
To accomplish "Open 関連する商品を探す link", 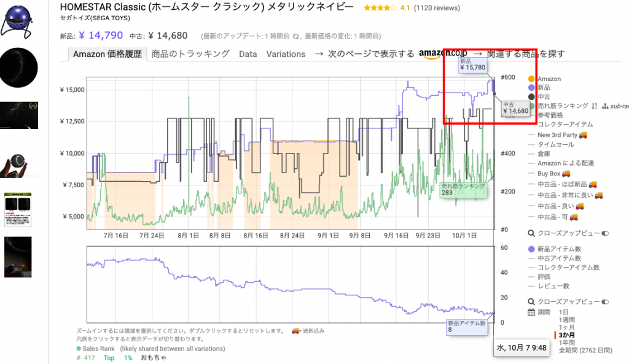I will 525,54.
